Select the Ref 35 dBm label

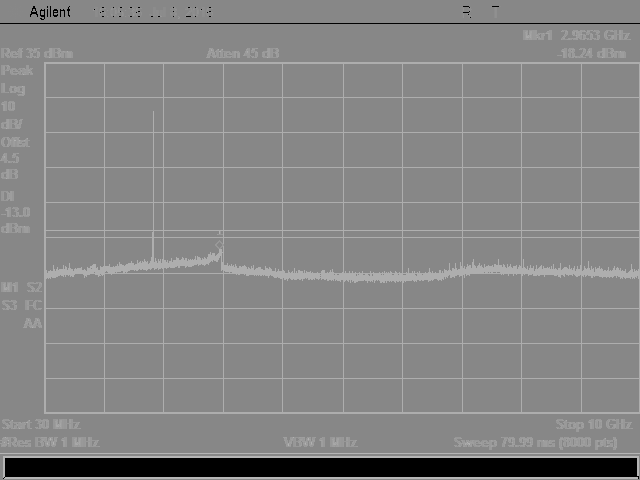tap(37, 53)
